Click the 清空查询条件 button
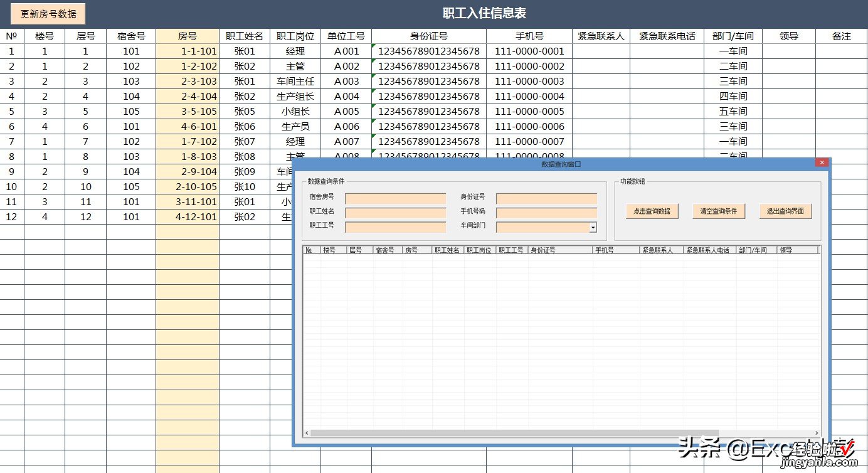The height and width of the screenshot is (473, 868). point(718,211)
